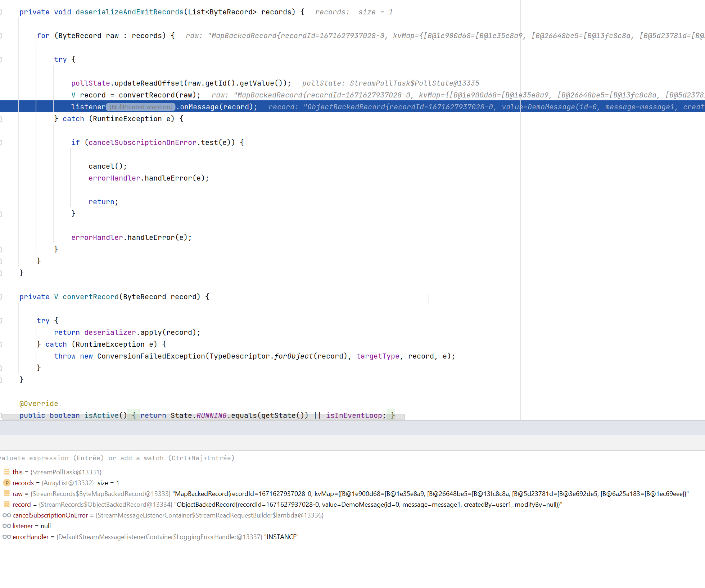The width and height of the screenshot is (705, 588).
Task: Click the editor's horizontal scrollbar
Action: 203,416
